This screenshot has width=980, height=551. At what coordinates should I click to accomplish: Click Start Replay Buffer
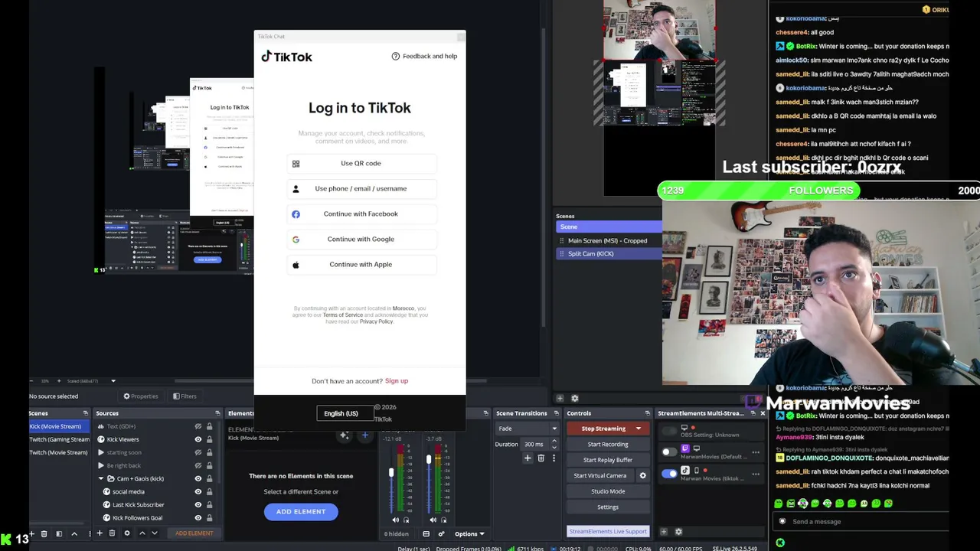(x=608, y=460)
